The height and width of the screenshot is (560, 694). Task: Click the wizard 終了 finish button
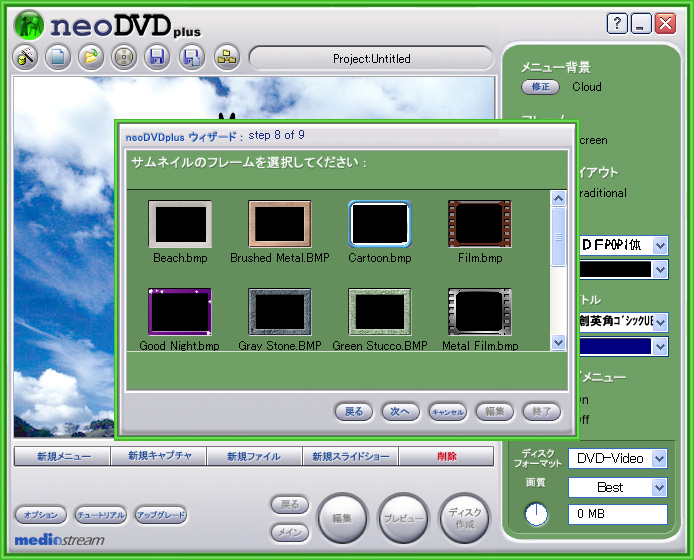(541, 412)
